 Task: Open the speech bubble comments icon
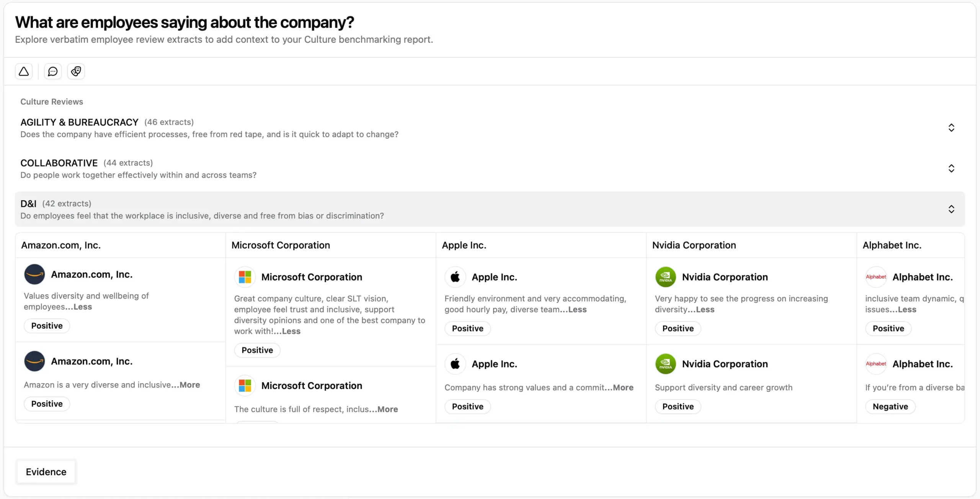[53, 71]
